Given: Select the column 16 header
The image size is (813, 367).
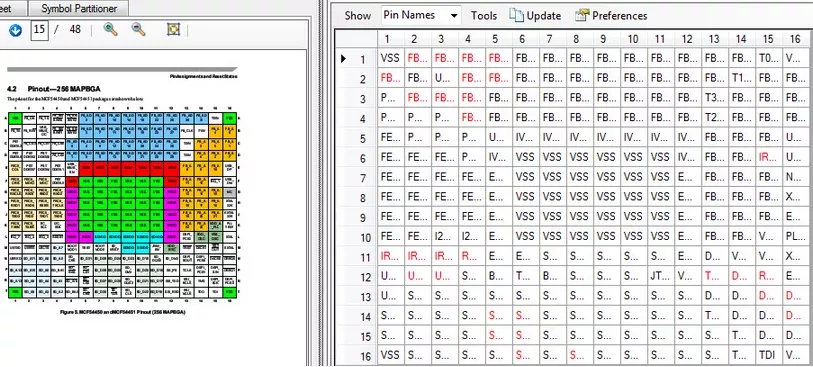Looking at the screenshot, I should [x=795, y=39].
